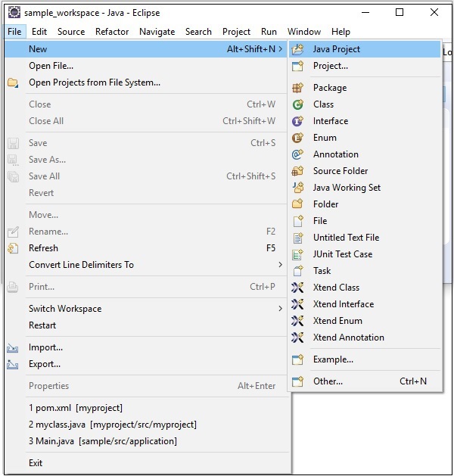Click the Refresh icon in File menu
Viewport: 454px width, 476px height.
[x=13, y=248]
